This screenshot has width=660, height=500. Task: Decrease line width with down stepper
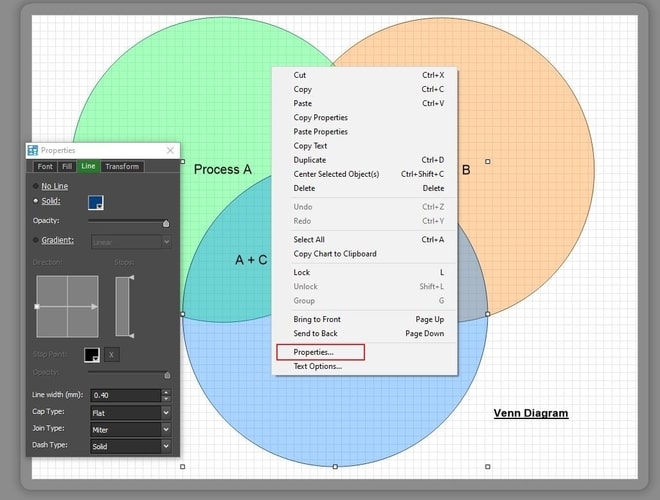[x=166, y=399]
